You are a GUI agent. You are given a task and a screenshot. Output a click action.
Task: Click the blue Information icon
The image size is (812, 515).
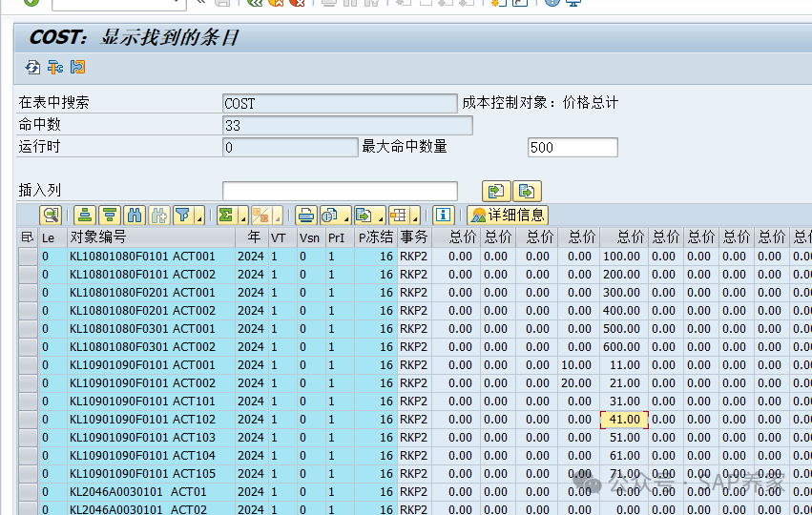coord(443,216)
